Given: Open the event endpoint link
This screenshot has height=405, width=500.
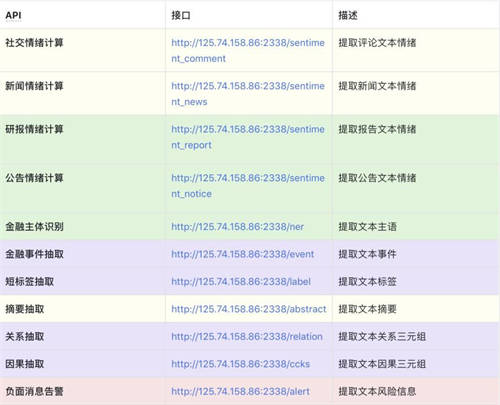Looking at the screenshot, I should tap(243, 254).
